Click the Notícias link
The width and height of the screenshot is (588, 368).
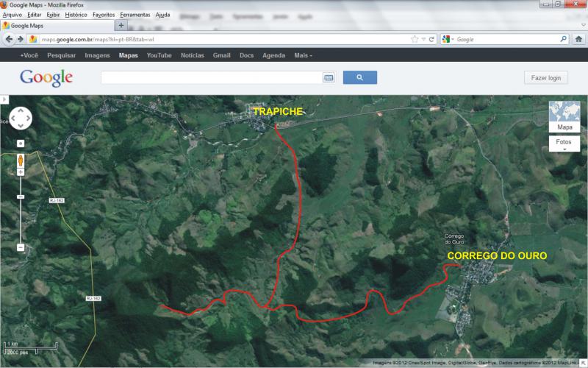tap(193, 55)
